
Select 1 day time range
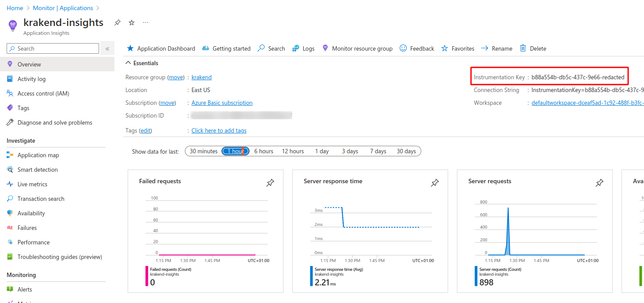322,151
